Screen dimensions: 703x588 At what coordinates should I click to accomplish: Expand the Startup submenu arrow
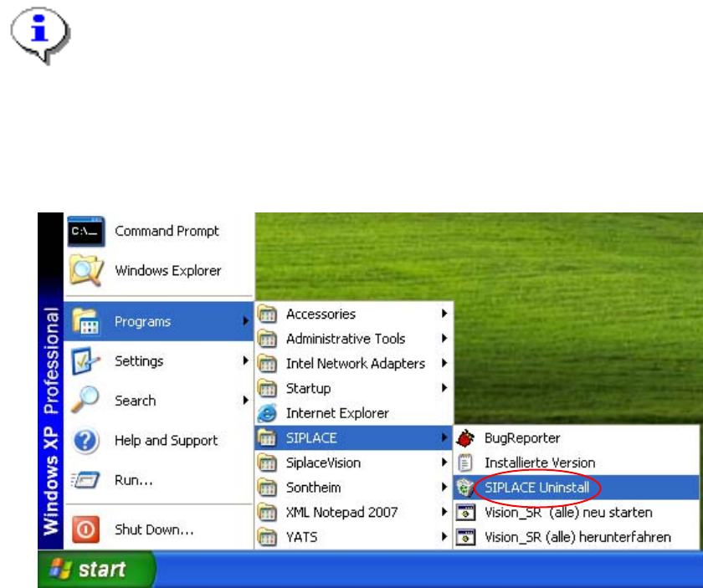[x=444, y=387]
